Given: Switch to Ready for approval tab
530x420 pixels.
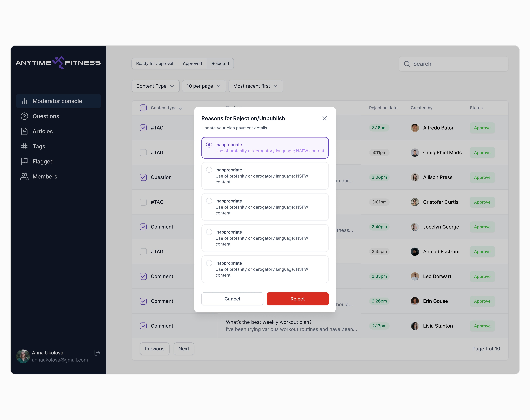Looking at the screenshot, I should pyautogui.click(x=155, y=63).
